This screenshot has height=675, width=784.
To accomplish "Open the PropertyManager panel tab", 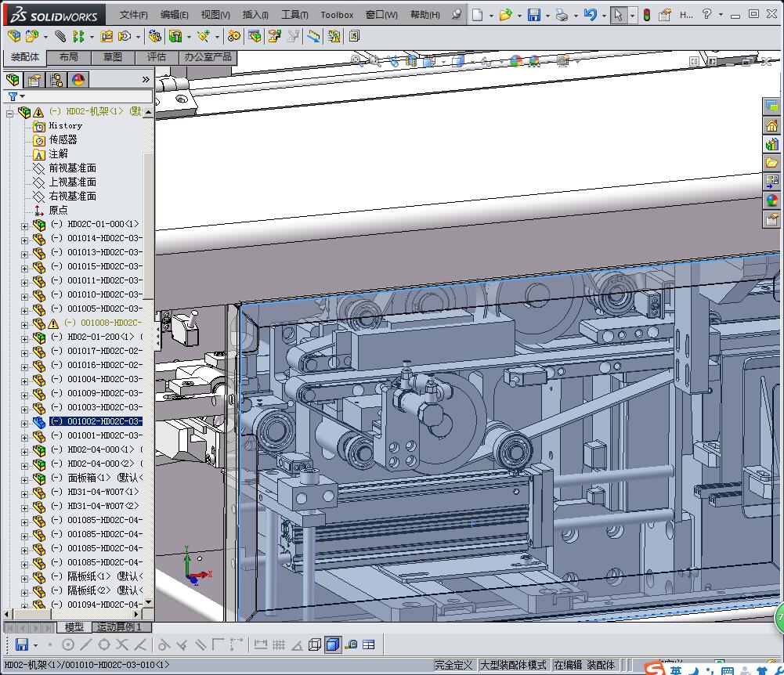I will (34, 80).
